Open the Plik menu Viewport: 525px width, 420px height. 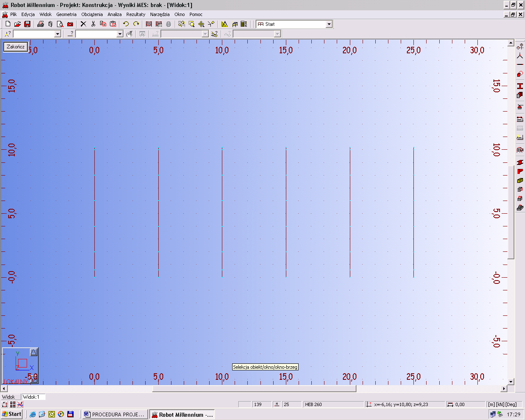(14, 14)
